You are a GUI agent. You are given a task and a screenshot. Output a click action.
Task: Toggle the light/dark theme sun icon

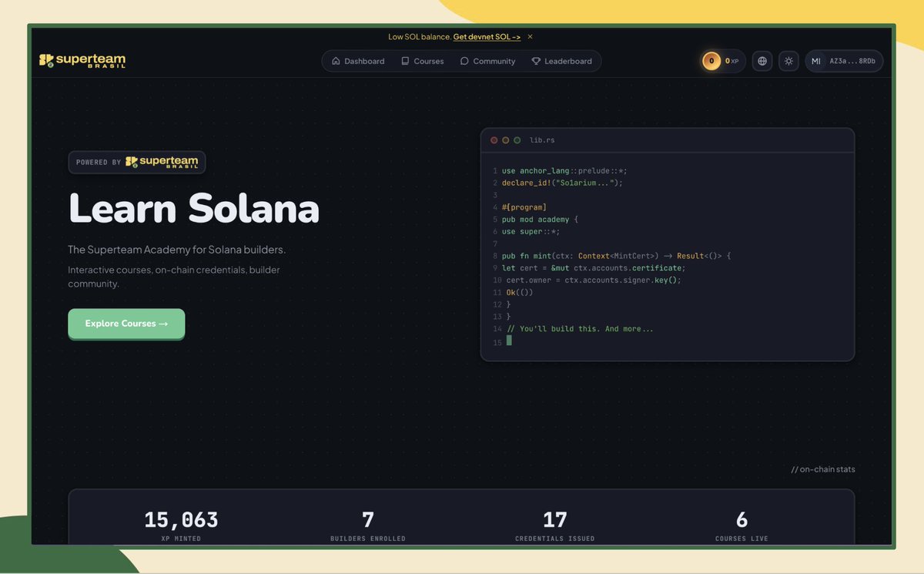point(788,61)
